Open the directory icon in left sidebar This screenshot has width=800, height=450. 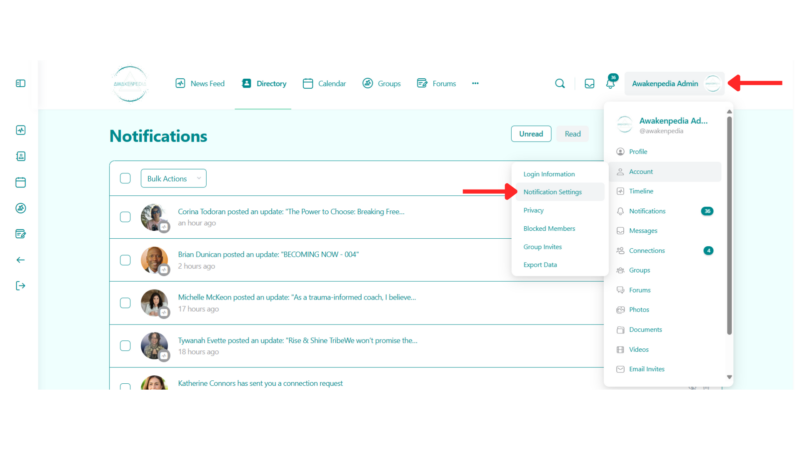coord(20,156)
